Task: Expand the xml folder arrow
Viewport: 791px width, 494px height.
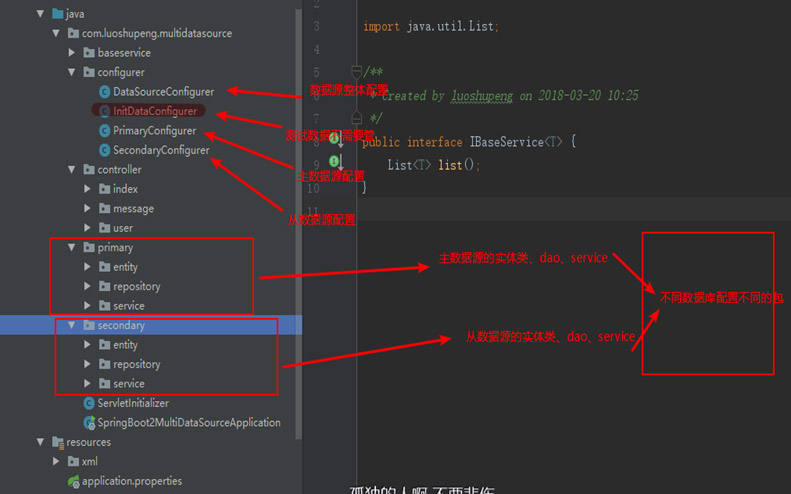Action: [x=56, y=461]
